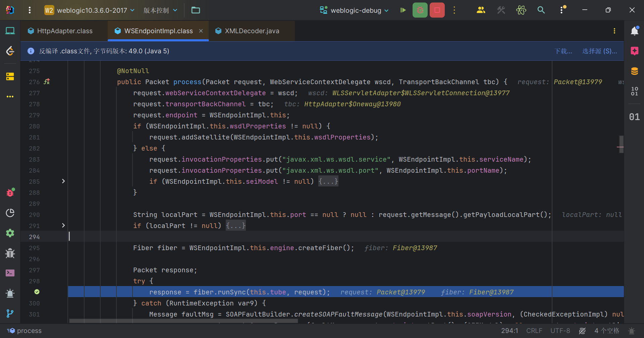
Task: Open the green Services gear icon
Action: 10,233
